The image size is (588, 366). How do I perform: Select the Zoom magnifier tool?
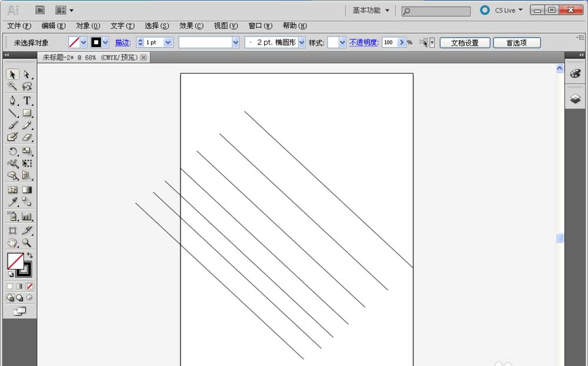tap(26, 243)
